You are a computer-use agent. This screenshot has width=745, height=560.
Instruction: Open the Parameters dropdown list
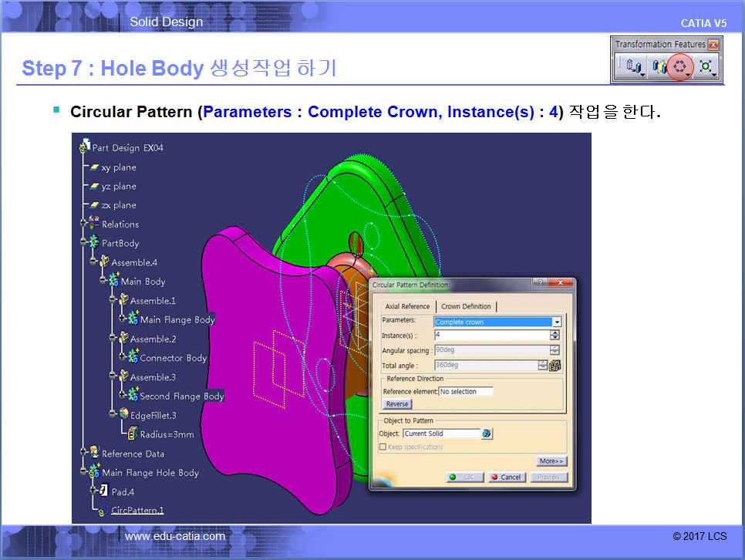(556, 322)
